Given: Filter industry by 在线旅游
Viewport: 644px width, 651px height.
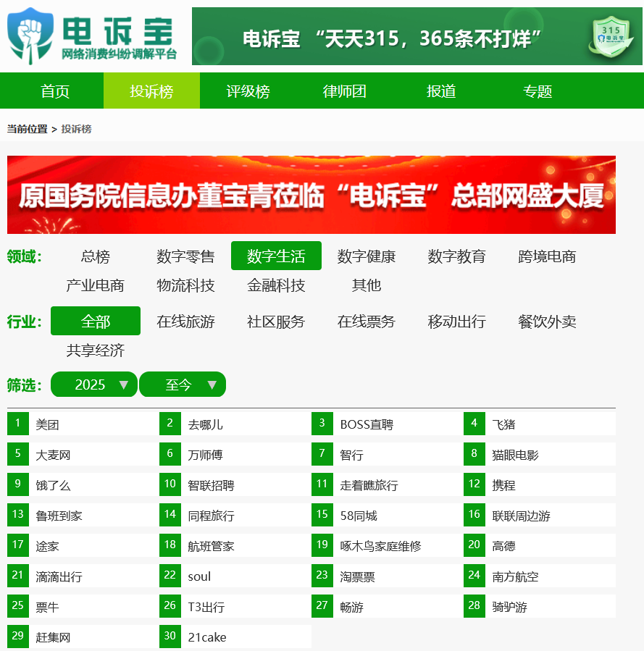Looking at the screenshot, I should [185, 322].
